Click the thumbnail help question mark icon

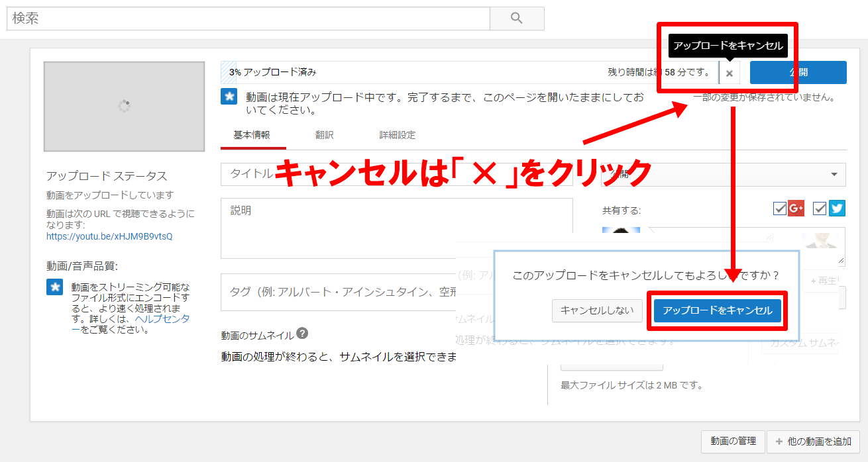[x=302, y=334]
